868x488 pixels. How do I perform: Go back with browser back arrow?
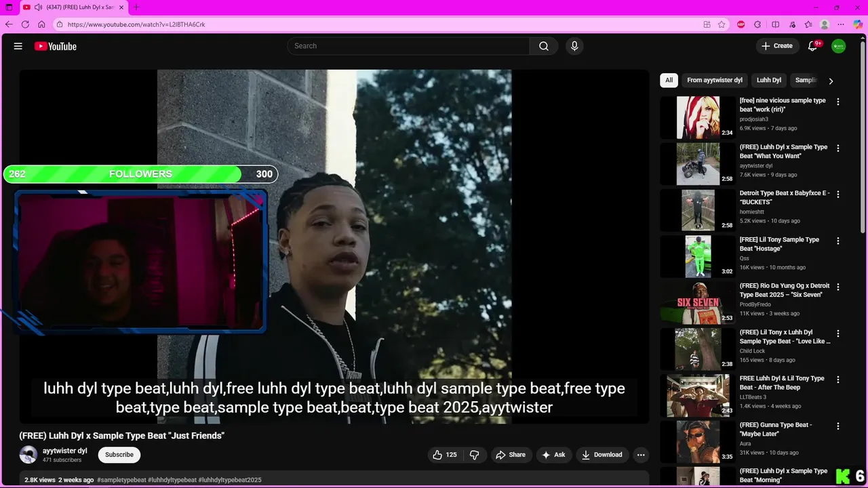click(9, 24)
